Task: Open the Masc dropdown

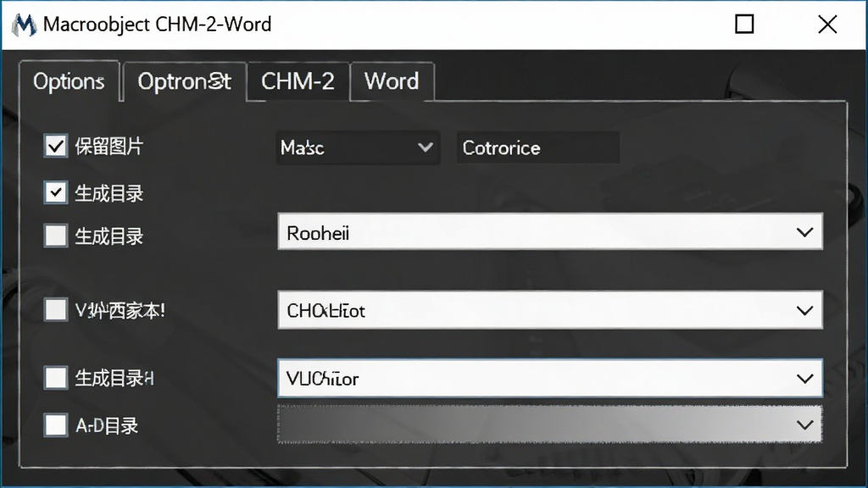Action: [359, 147]
